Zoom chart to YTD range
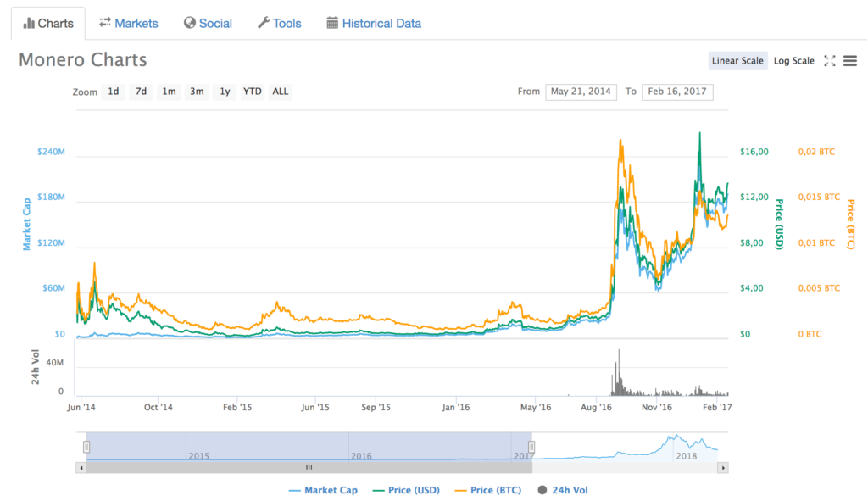Screen dimensions: 868x501 click(252, 92)
